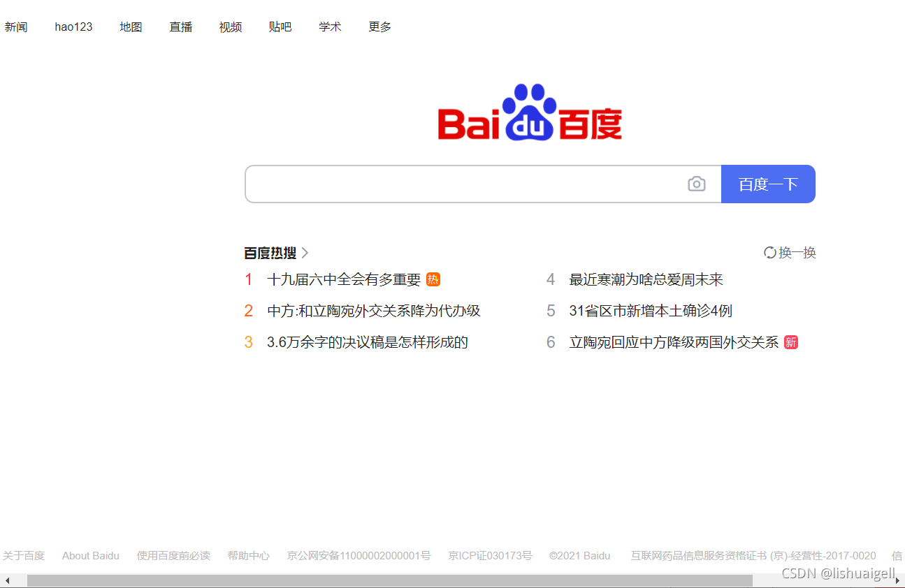Click rank number 4 in hot search

point(551,279)
